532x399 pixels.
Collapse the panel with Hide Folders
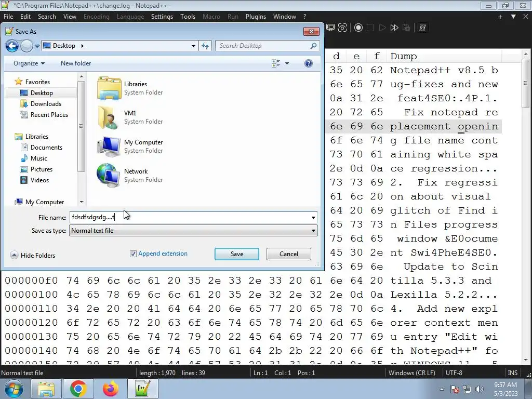point(33,255)
